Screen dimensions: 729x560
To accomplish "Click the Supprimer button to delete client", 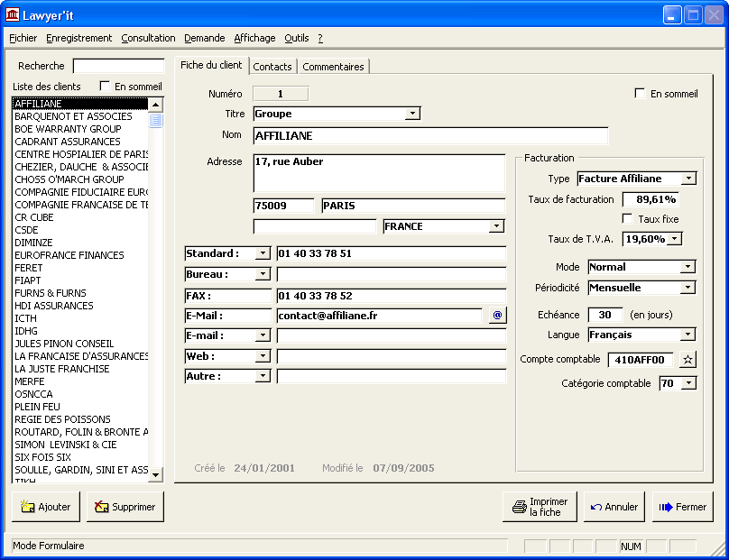I will point(125,507).
